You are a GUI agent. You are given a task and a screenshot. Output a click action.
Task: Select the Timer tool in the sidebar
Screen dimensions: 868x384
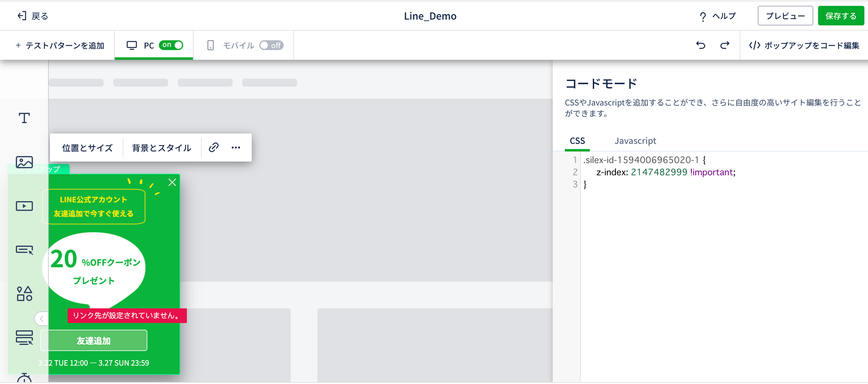24,378
